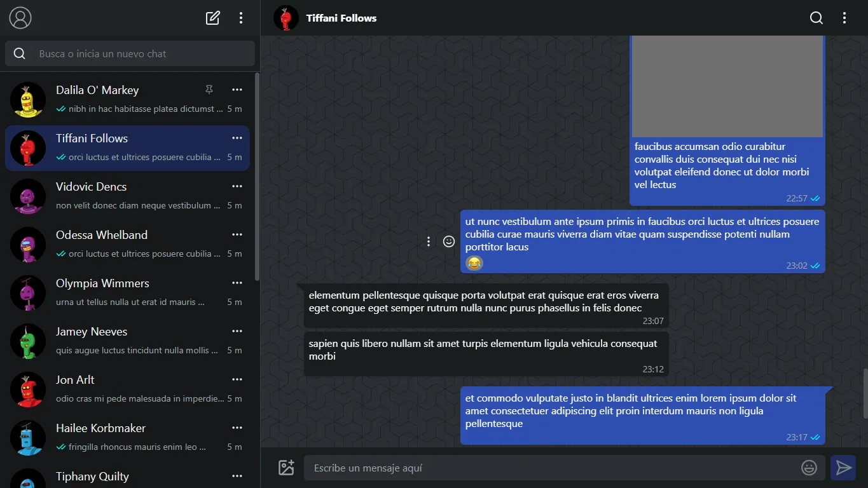Open Tiphany Quilty conversation

click(127, 476)
